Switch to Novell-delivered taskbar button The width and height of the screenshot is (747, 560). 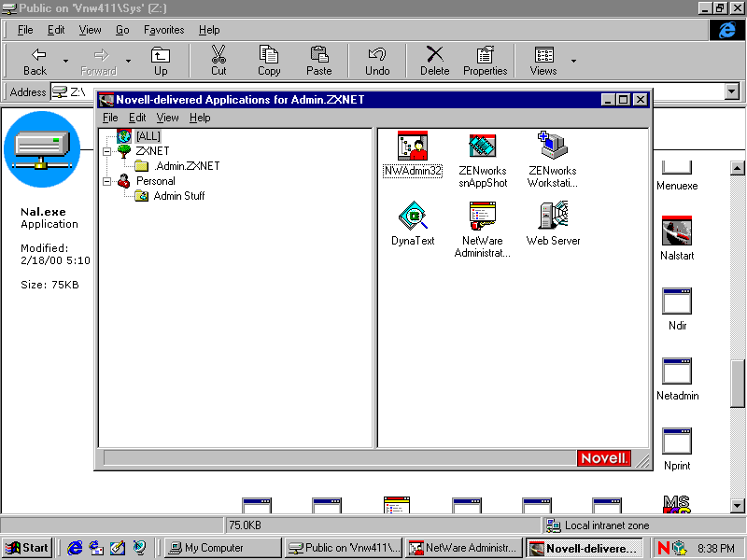585,548
